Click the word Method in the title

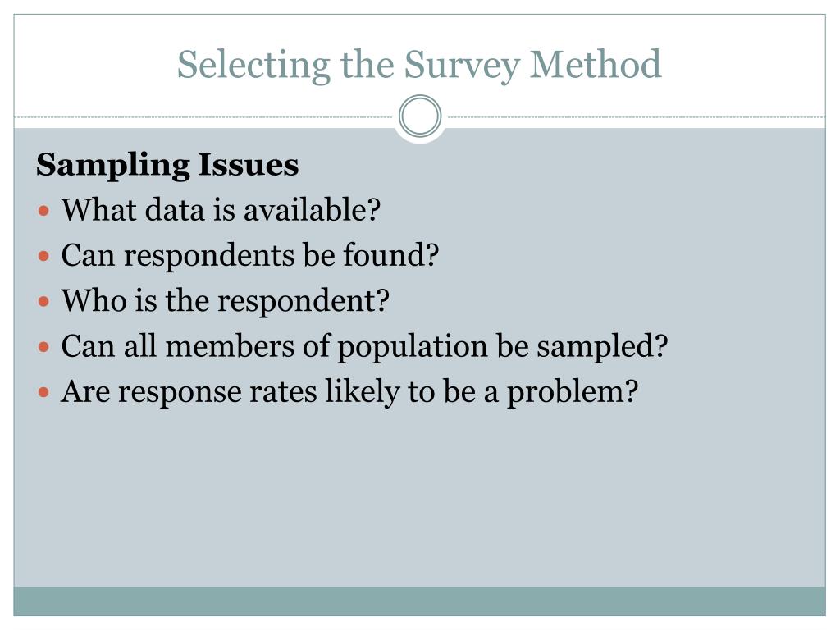(596, 64)
